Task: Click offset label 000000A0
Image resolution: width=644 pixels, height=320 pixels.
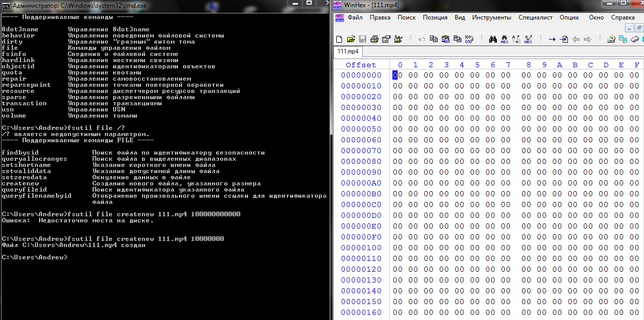Action: pos(361,183)
